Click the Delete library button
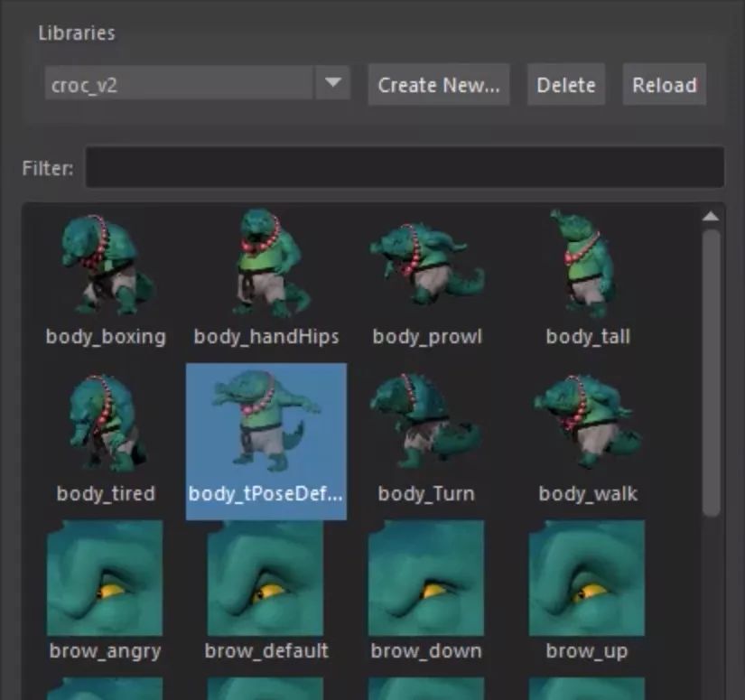 (x=566, y=85)
